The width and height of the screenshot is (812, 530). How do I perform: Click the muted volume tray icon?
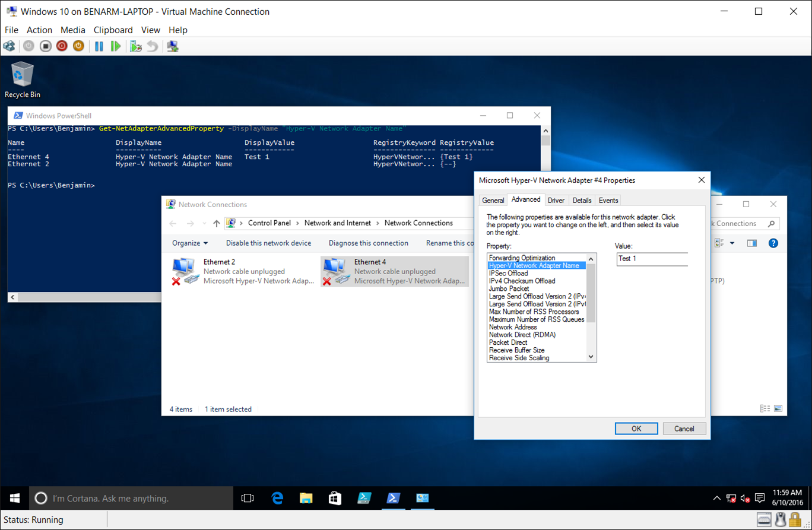746,499
